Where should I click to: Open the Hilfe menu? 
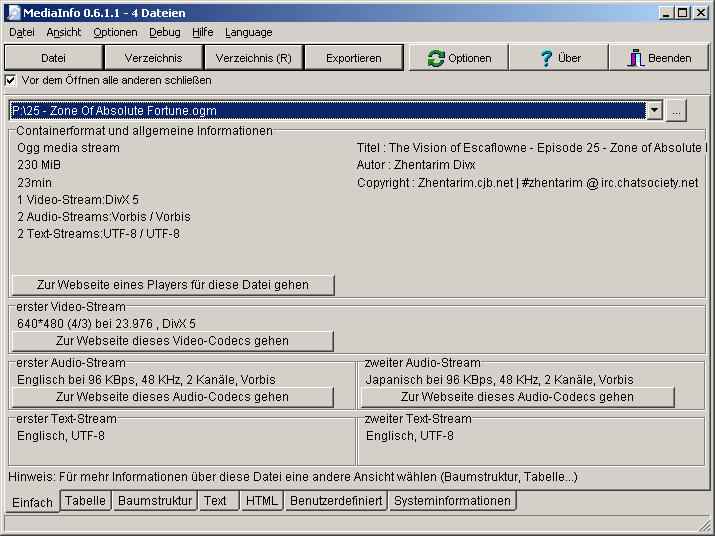coord(202,32)
